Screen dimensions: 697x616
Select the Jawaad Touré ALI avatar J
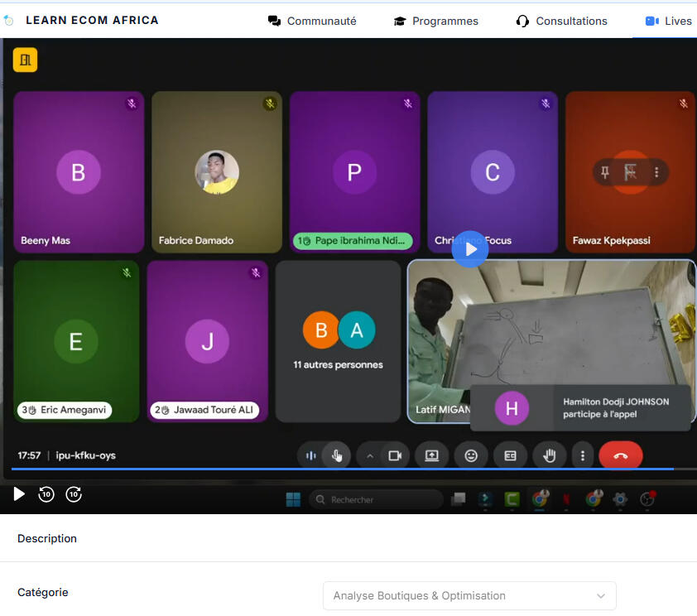(x=207, y=341)
